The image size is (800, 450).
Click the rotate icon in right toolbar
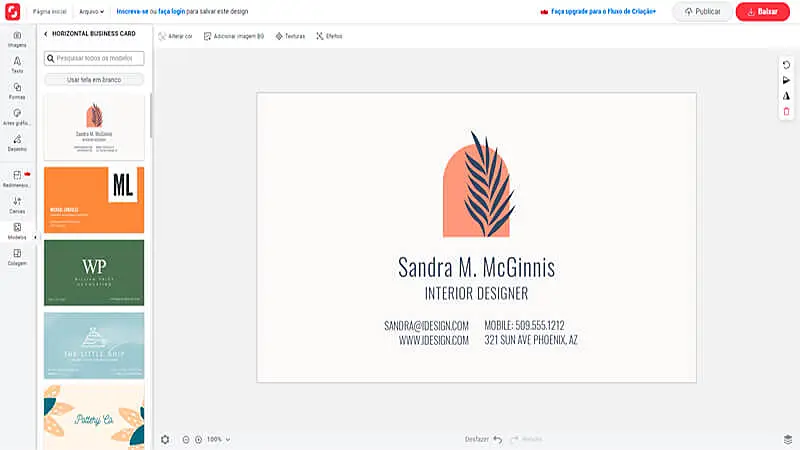point(786,65)
